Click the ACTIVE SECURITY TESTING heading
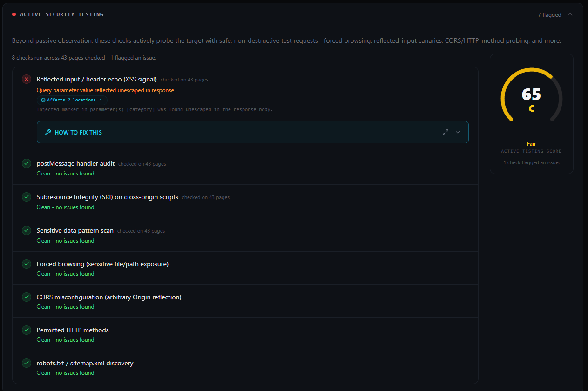Screen dimensions: 588x391 coord(62,14)
